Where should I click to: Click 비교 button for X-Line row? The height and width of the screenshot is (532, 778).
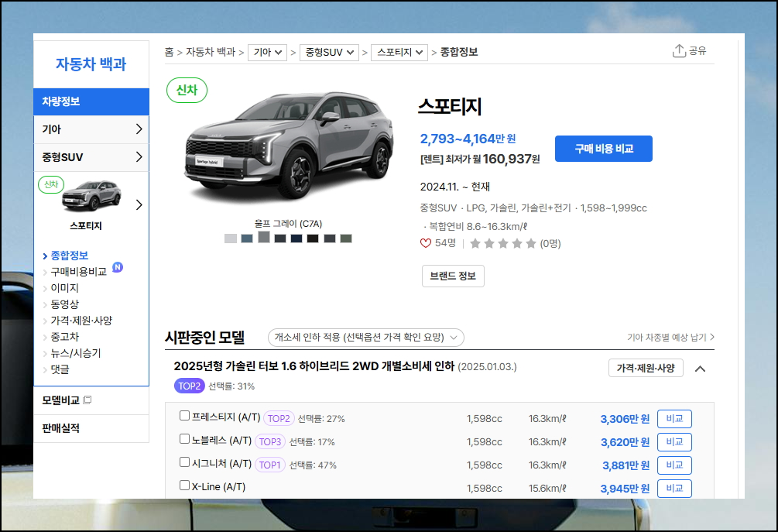674,489
